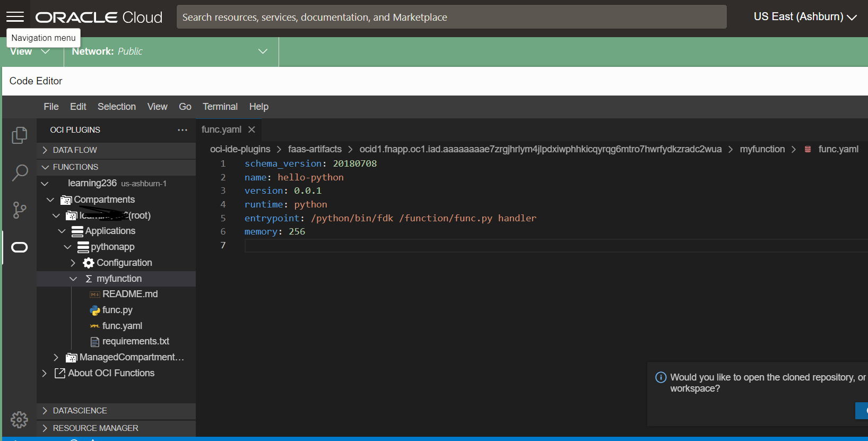Open the Network: Public dropdown

(171, 51)
